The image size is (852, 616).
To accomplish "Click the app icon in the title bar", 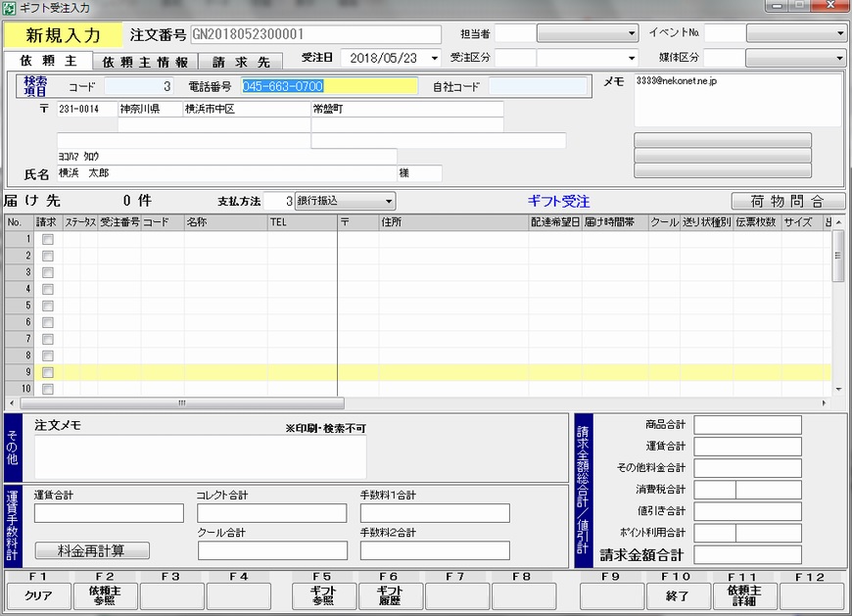I will click(9, 8).
